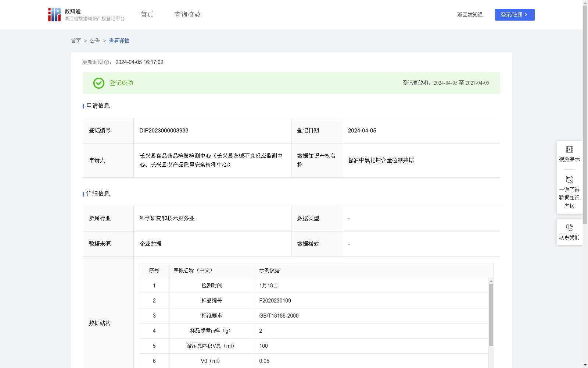Click the 酱油中氯化钠含量检测数据 title text
This screenshot has width=588, height=368.
(x=381, y=160)
